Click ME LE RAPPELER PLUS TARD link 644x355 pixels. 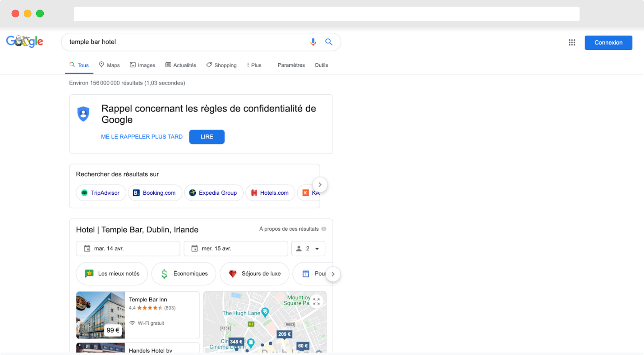[141, 136]
